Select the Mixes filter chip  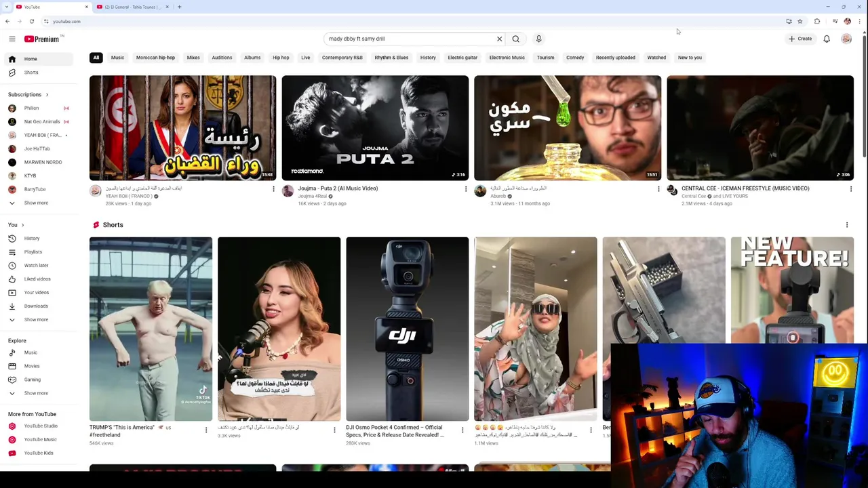[193, 58]
